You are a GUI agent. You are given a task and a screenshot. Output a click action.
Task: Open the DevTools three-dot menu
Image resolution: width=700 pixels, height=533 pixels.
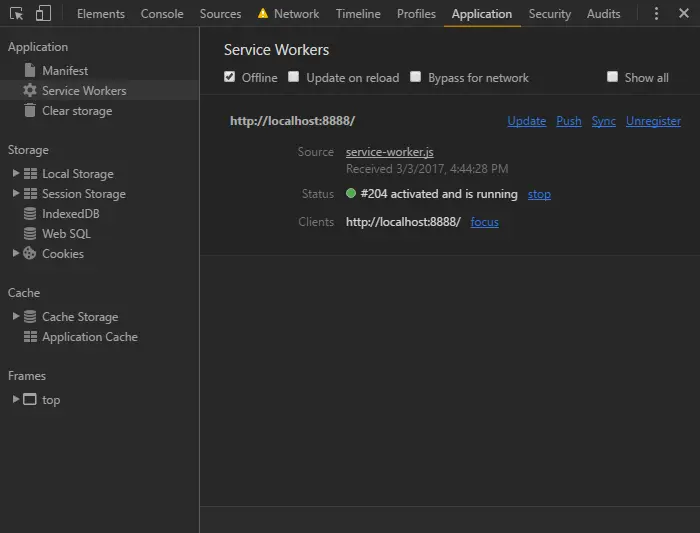point(656,14)
